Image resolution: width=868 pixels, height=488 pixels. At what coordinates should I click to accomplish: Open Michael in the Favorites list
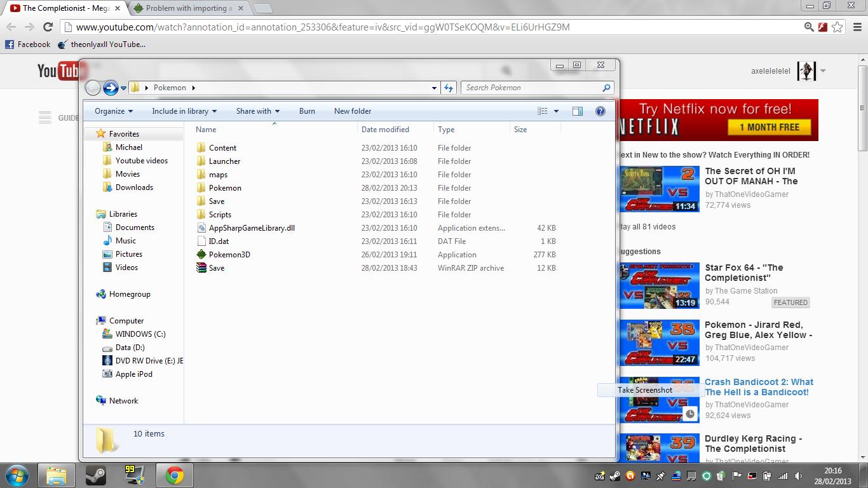129,147
